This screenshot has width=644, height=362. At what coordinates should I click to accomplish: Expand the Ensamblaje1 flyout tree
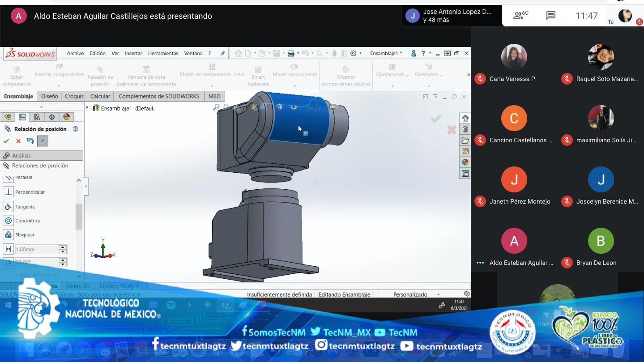click(87, 107)
